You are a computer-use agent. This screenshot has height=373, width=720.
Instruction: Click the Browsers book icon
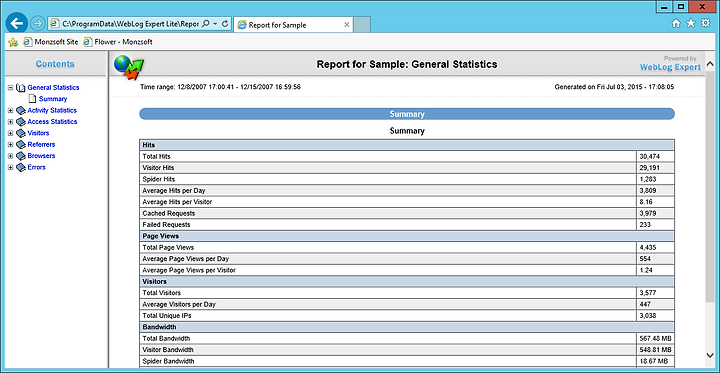coord(20,156)
